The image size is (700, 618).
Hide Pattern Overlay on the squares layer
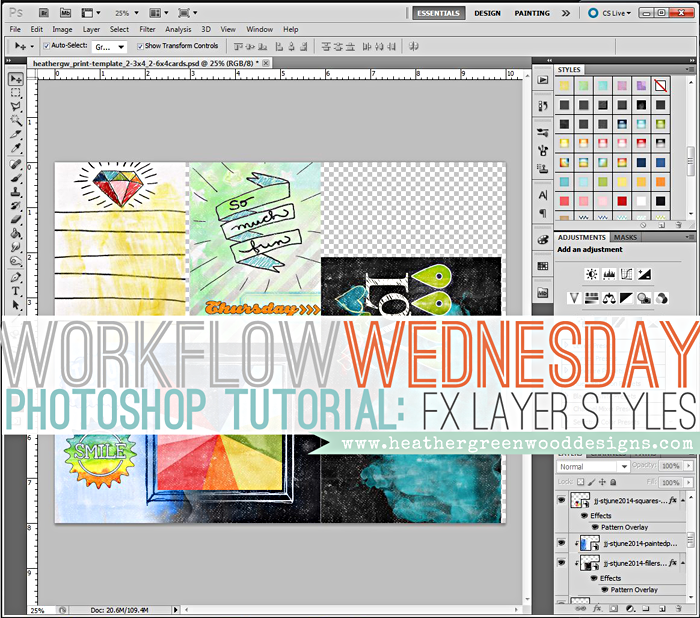click(595, 527)
